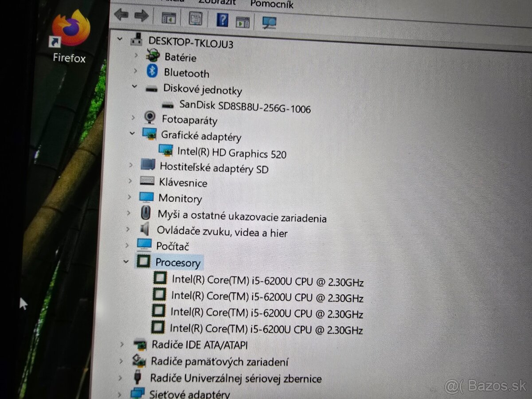Image resolution: width=532 pixels, height=399 pixels.
Task: Click the forward navigation arrow
Action: click(141, 15)
